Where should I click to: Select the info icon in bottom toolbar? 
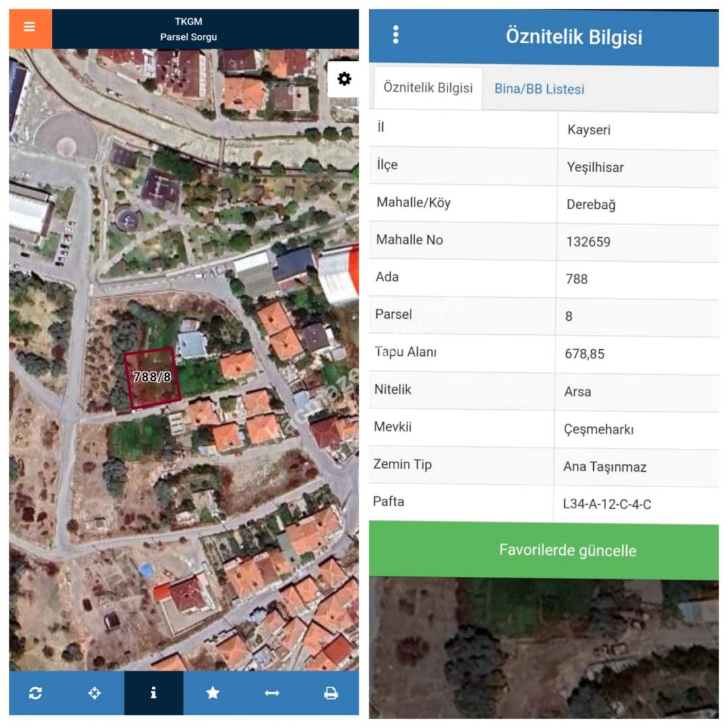tap(154, 693)
